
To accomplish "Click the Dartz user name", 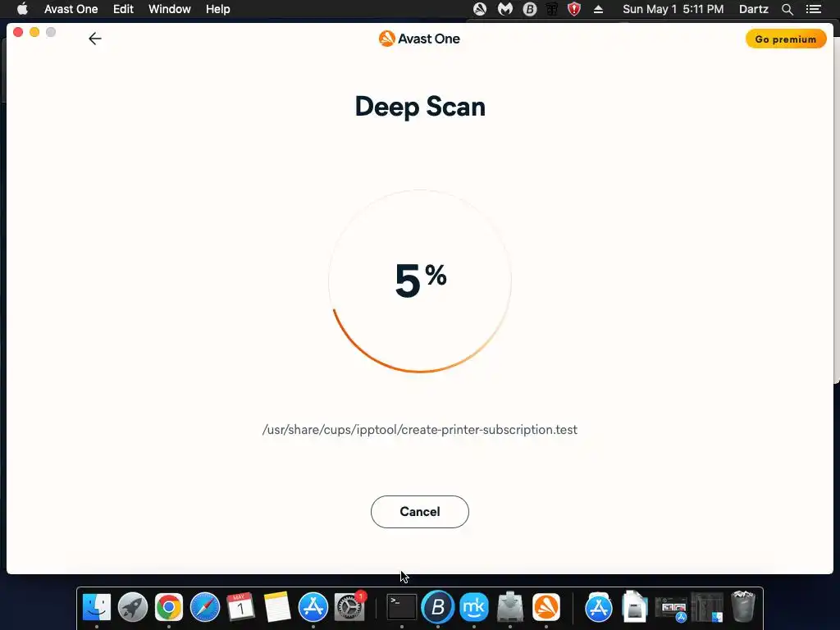I will [x=753, y=9].
